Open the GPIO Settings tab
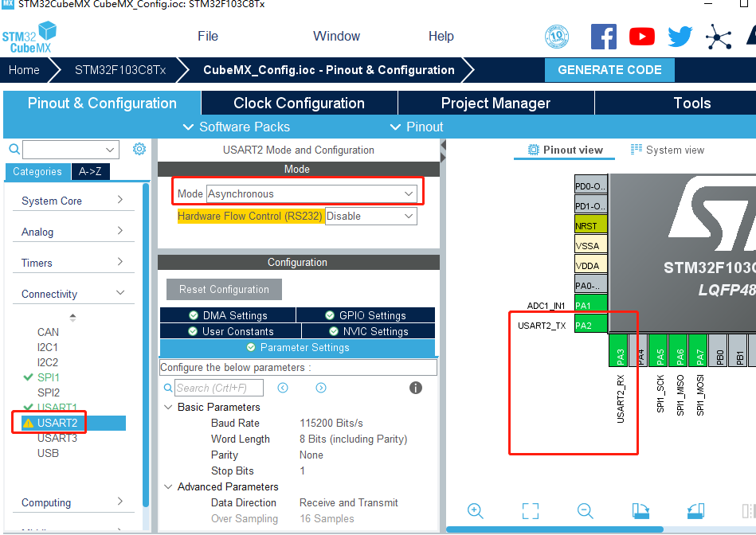This screenshot has width=756, height=535. click(x=366, y=315)
